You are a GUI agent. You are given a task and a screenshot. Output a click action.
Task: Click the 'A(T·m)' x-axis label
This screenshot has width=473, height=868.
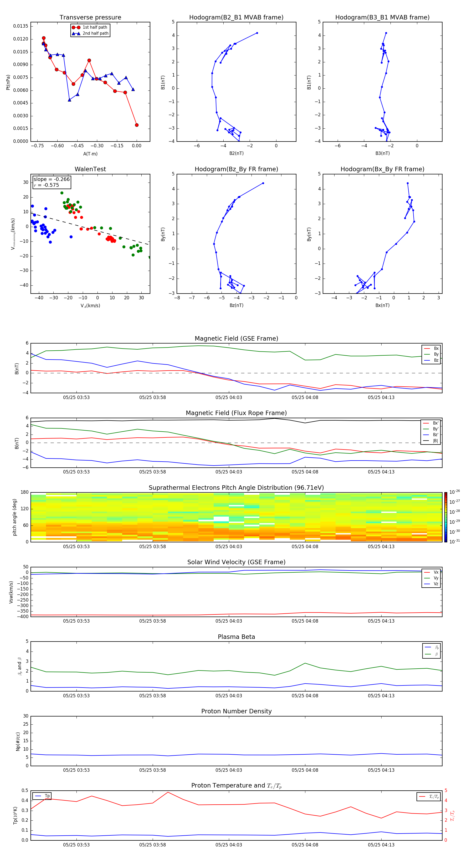90,154
